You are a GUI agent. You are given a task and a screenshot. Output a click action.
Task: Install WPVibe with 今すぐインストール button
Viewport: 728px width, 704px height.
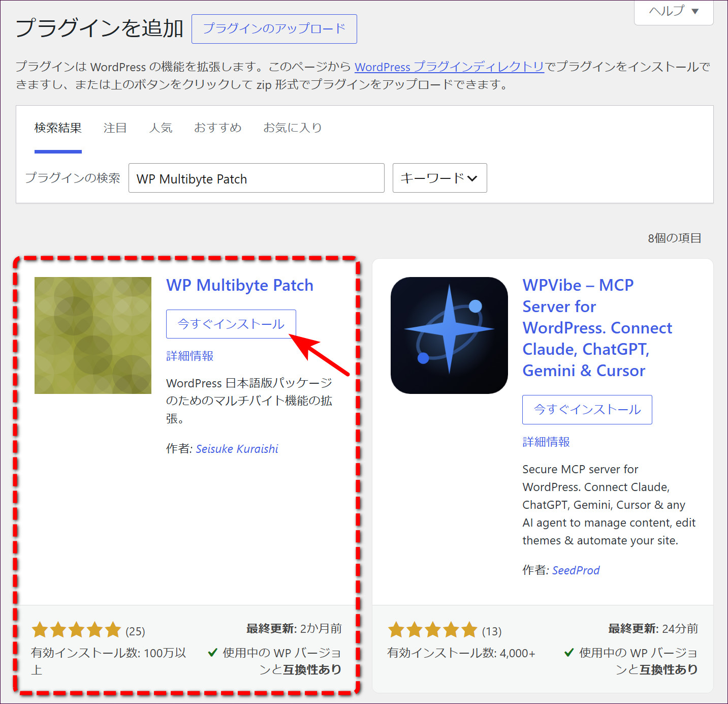tap(587, 410)
